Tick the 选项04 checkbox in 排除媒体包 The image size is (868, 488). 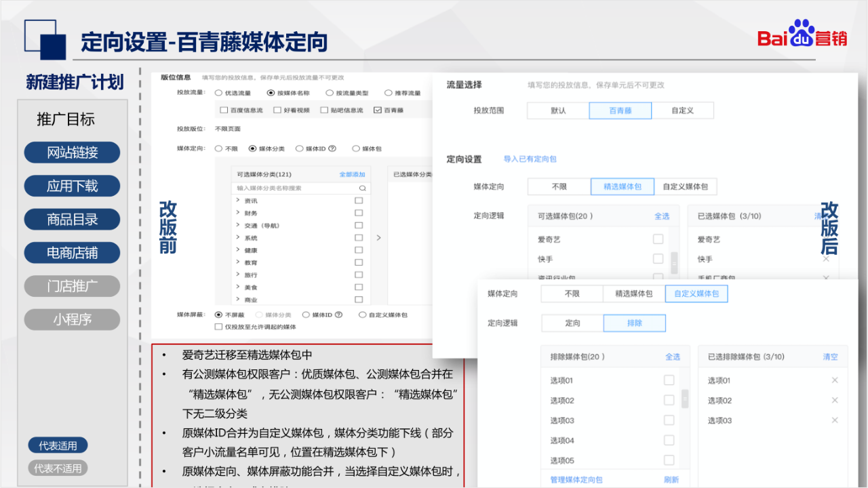(x=669, y=441)
